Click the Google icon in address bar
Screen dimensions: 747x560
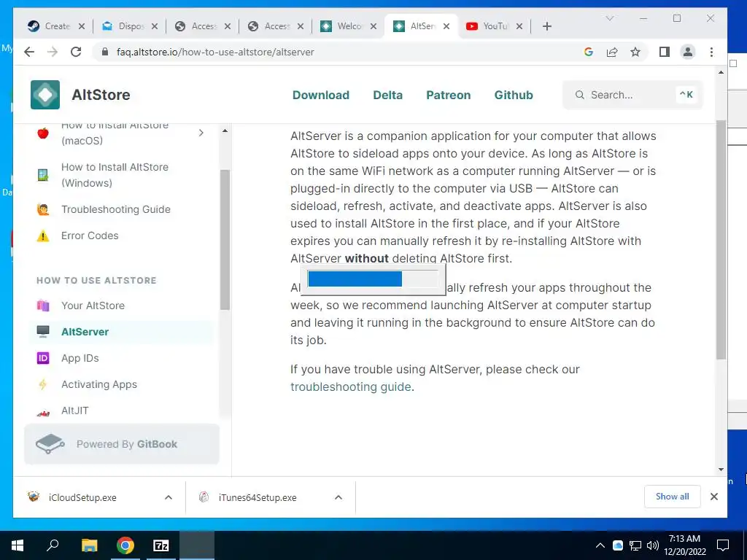589,52
